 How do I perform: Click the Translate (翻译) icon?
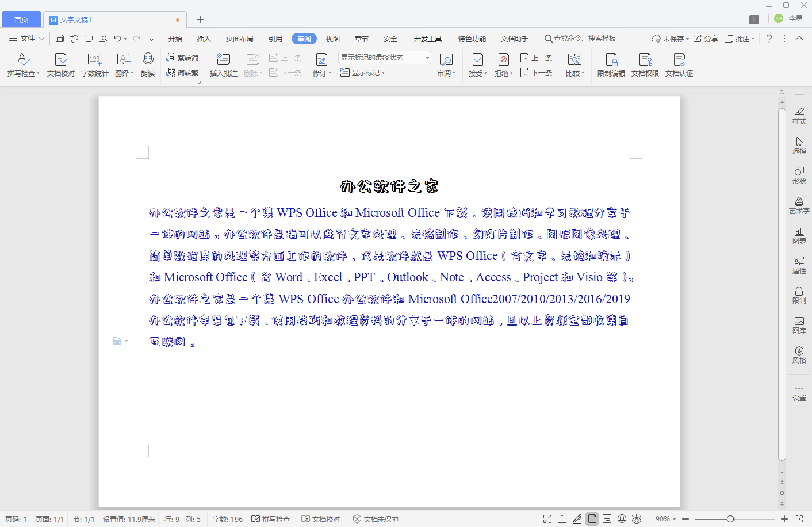click(123, 59)
